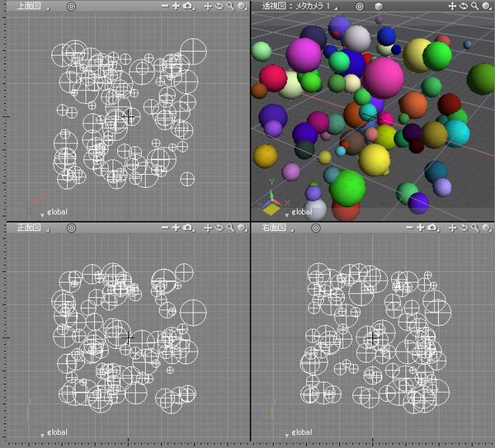Viewport: 495px width, 448px height.
Task: Select the magnifier tool in 右面図 header
Action: pos(475,228)
